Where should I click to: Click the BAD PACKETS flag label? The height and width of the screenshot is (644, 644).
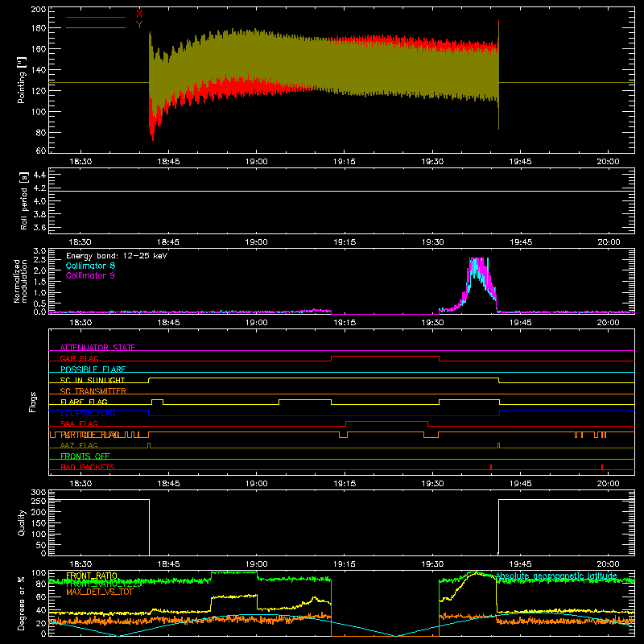(x=88, y=467)
